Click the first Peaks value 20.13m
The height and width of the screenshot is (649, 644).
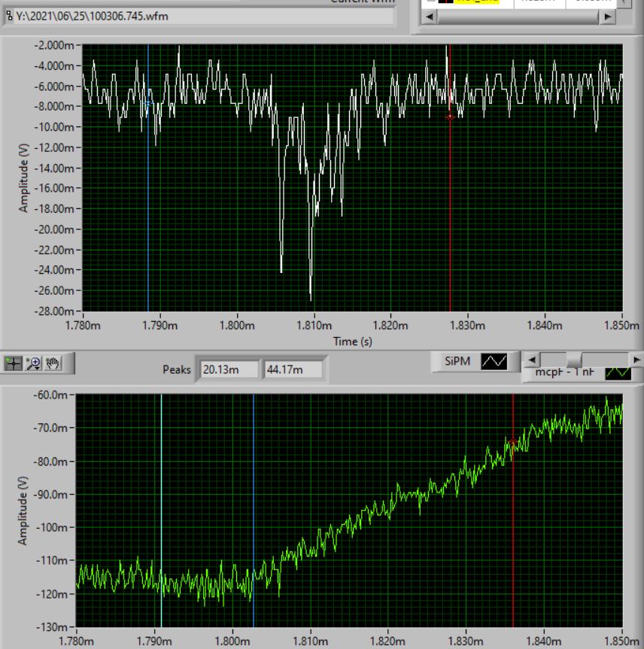tap(229, 369)
